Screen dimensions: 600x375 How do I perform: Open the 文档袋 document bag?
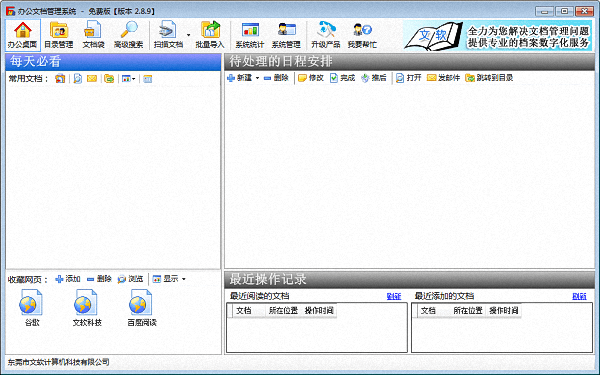click(x=93, y=35)
